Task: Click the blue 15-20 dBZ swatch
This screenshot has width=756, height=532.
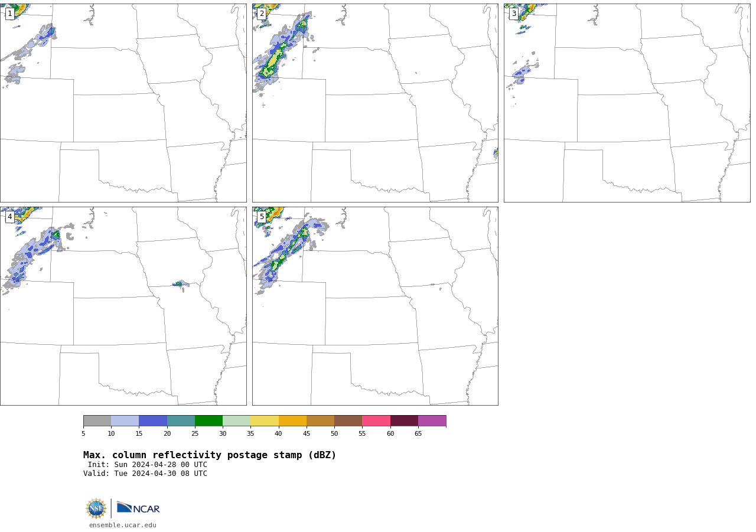Action: pos(153,421)
